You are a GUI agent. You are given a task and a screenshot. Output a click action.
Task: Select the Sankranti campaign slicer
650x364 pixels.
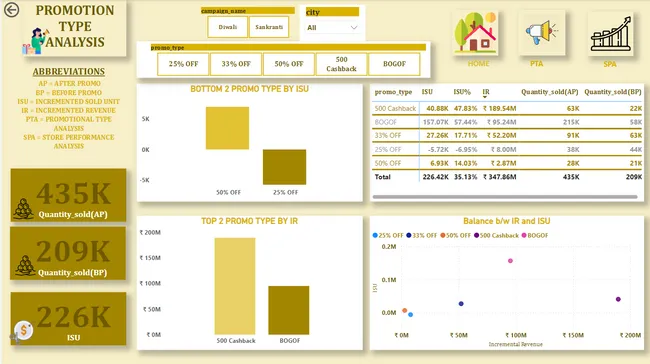click(269, 27)
